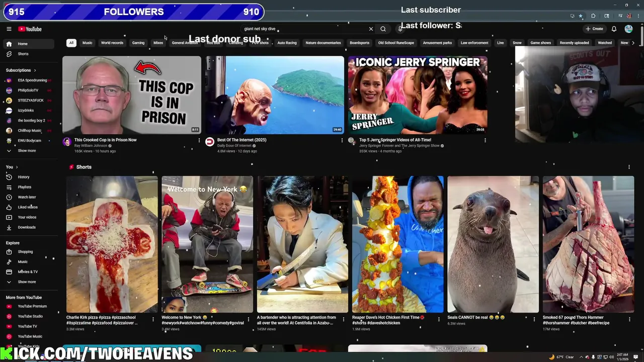Open options for This Crooked Cop video
The width and height of the screenshot is (644, 362).
[199, 140]
